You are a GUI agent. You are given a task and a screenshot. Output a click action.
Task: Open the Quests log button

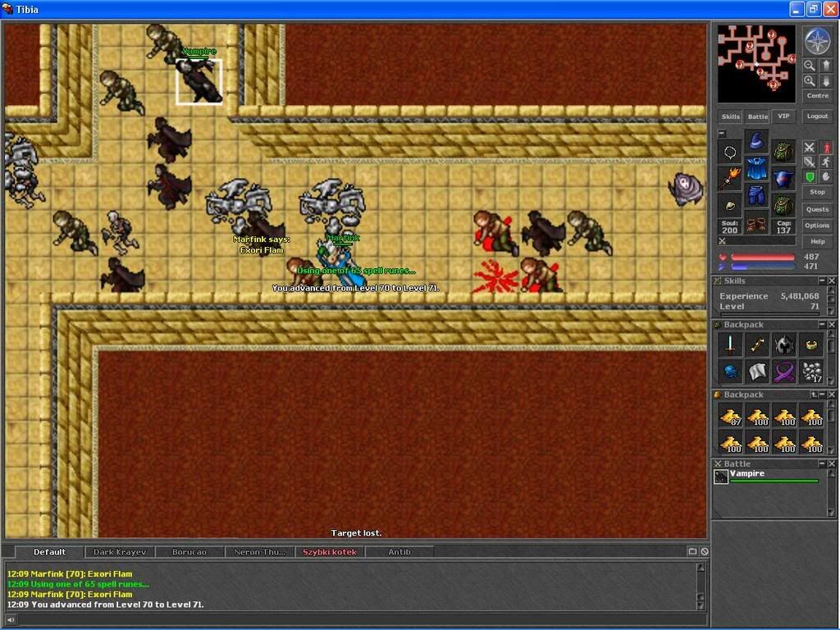818,209
